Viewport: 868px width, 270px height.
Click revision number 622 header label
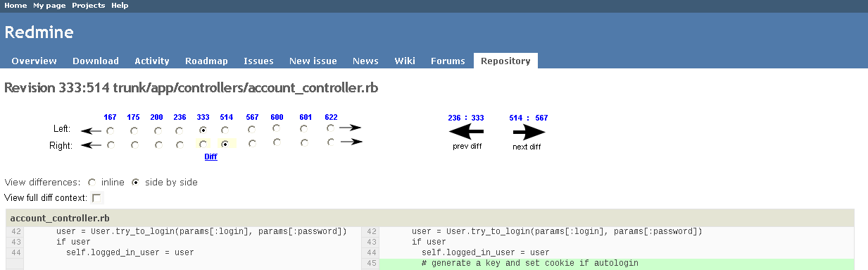pyautogui.click(x=331, y=117)
